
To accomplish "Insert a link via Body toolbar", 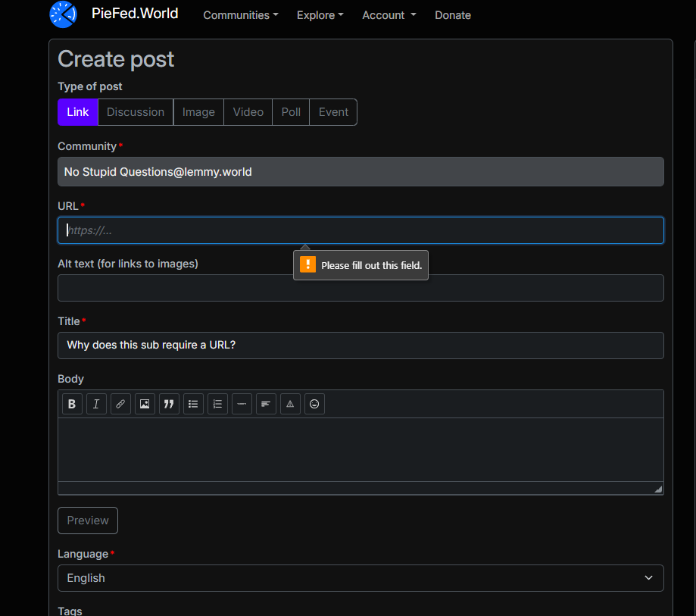I will click(120, 404).
